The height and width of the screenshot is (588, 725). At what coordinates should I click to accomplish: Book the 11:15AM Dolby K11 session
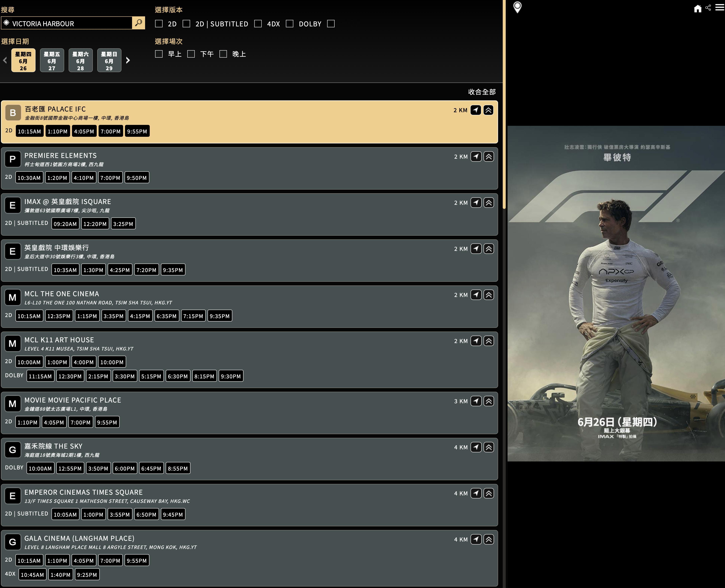[x=40, y=376]
